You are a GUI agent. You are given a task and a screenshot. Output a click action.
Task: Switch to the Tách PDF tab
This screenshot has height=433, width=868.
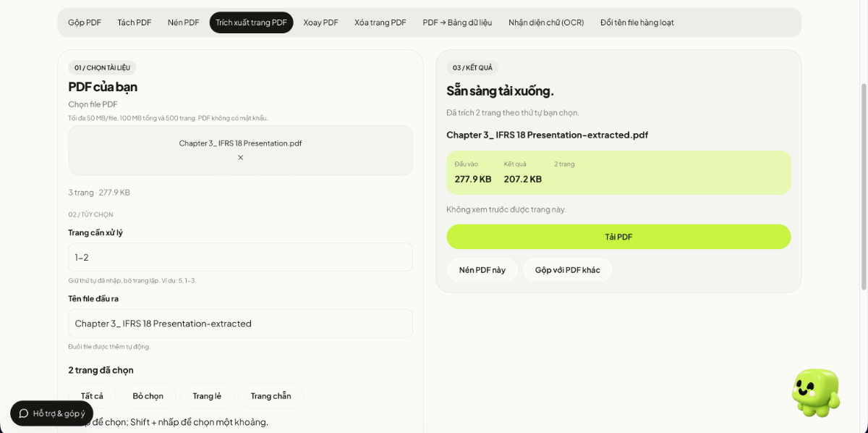[x=135, y=22]
